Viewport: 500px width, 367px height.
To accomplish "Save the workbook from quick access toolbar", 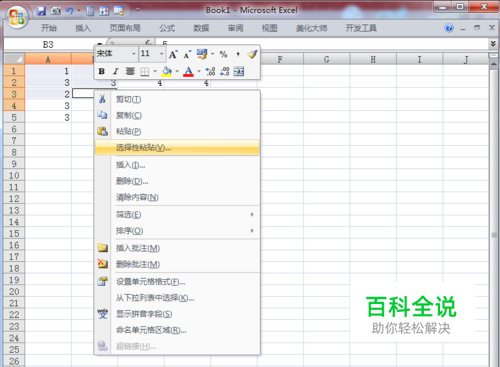I will (x=41, y=11).
